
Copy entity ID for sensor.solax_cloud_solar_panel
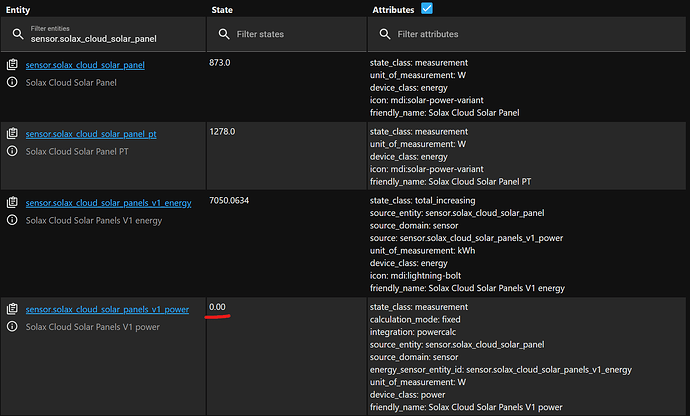click(12, 65)
